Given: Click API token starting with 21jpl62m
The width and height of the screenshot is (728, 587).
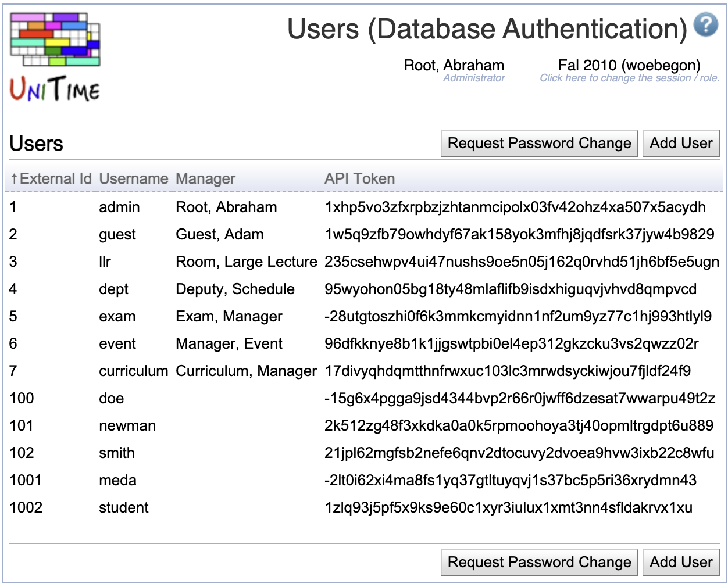Looking at the screenshot, I should (x=519, y=453).
